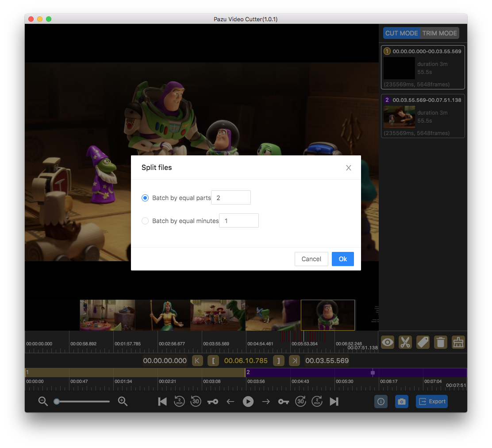492x448 pixels.
Task: Zoom out the timeline with the magnifier-minus icon
Action: coord(43,402)
